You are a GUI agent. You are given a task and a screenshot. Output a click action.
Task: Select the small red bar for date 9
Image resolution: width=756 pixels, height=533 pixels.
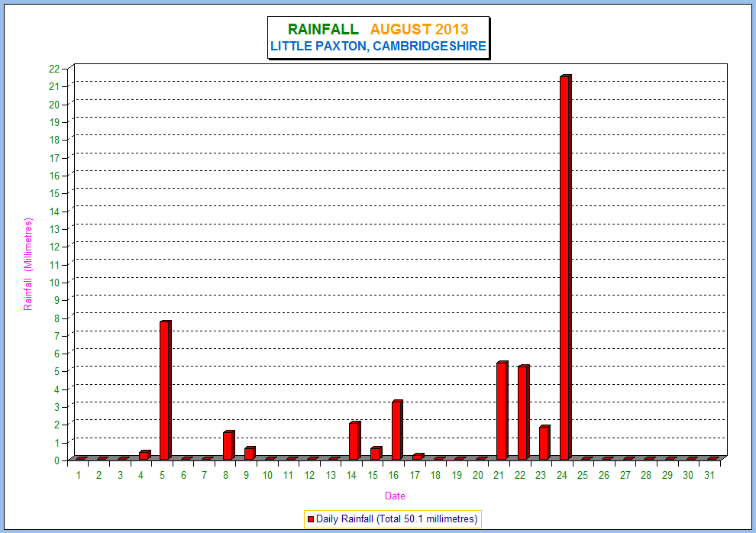click(250, 453)
